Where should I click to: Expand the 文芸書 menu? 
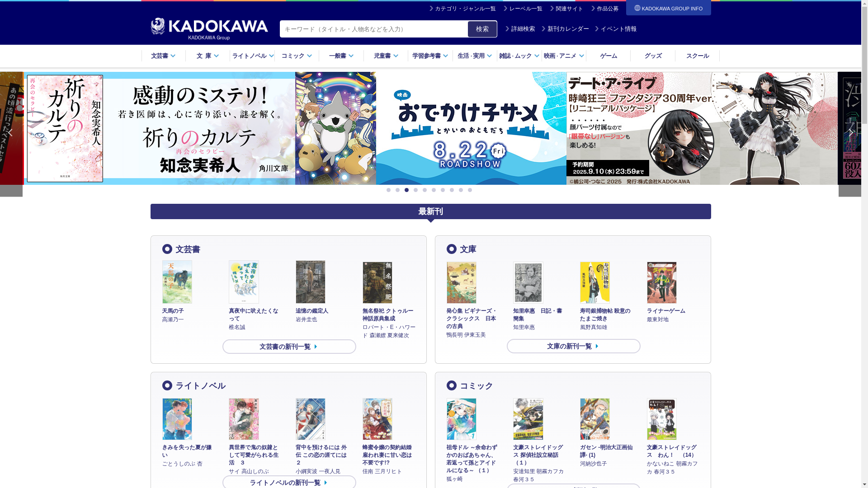(x=163, y=56)
